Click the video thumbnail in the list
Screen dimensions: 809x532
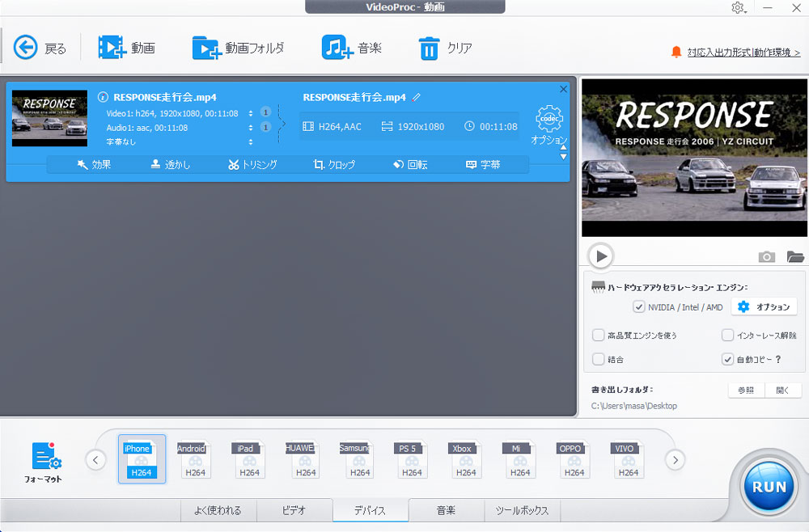point(49,119)
